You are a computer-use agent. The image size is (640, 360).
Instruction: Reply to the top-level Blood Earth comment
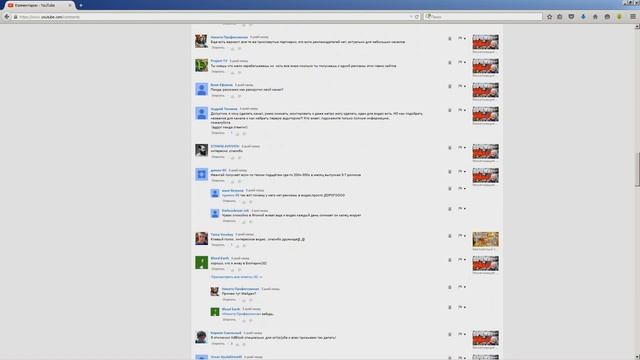(218, 269)
